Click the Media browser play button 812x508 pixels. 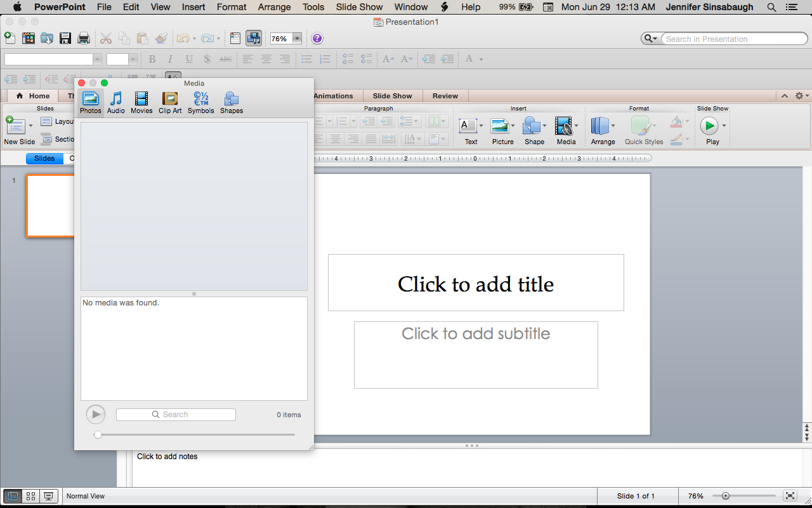[96, 415]
